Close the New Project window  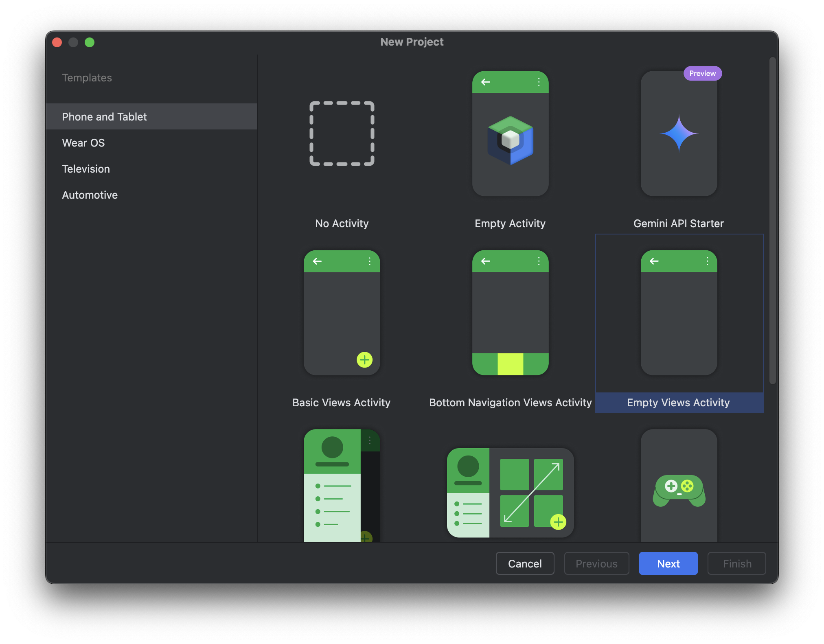click(57, 42)
